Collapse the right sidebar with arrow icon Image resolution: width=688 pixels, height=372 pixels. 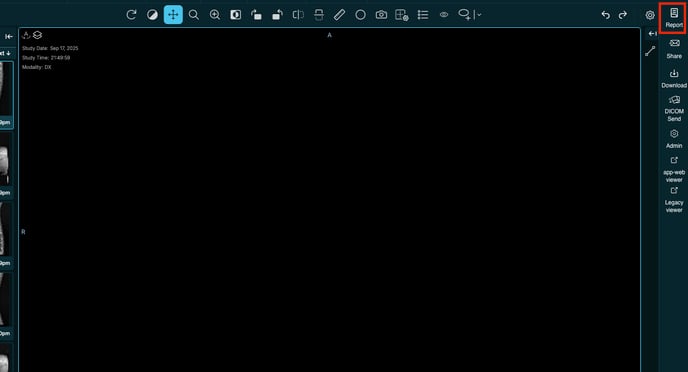tap(652, 33)
